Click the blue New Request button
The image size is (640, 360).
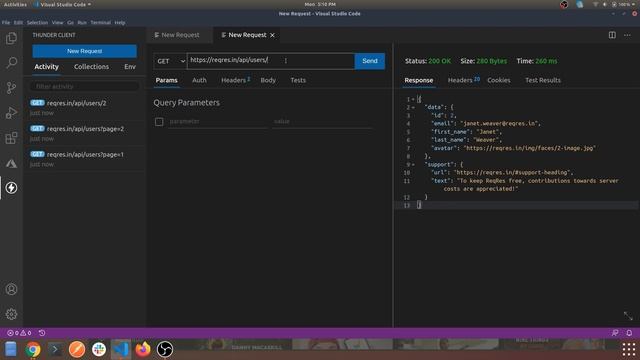click(84, 51)
